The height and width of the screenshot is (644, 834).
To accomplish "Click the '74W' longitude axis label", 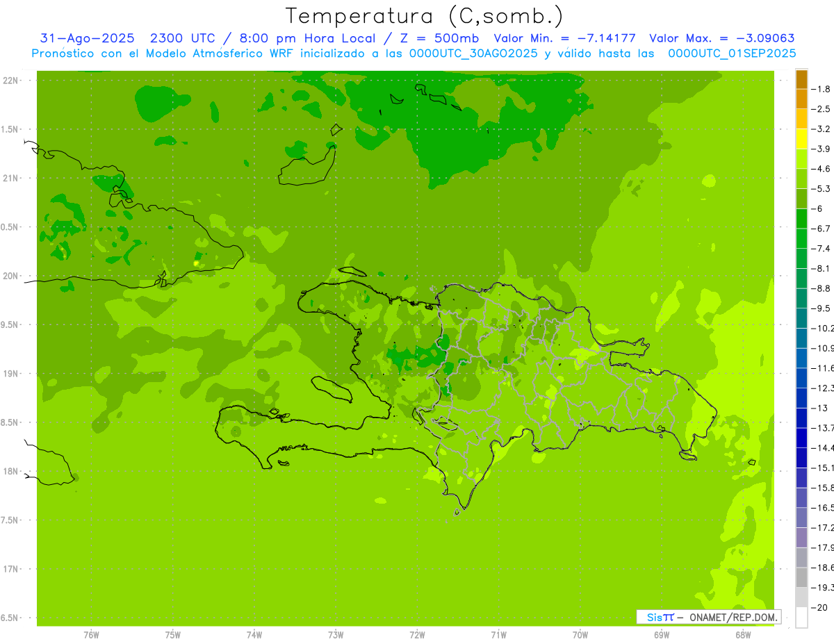I will 254,635.
